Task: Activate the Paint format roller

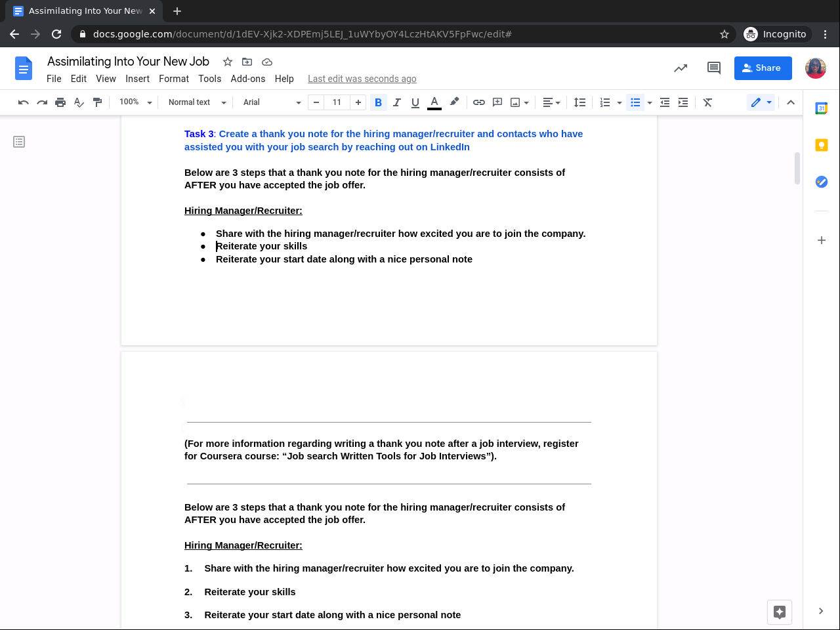Action: click(x=97, y=102)
